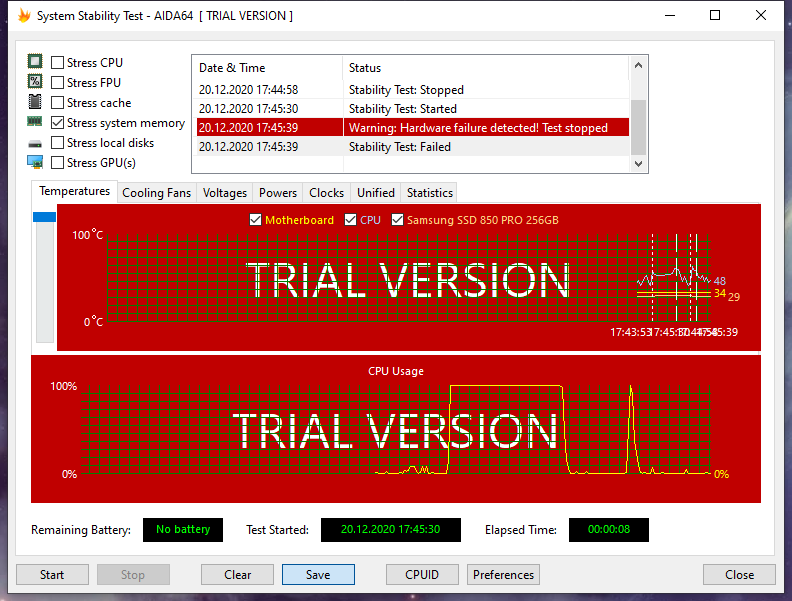Open the Unified tab
Image resolution: width=792 pixels, height=601 pixels.
pyautogui.click(x=376, y=193)
